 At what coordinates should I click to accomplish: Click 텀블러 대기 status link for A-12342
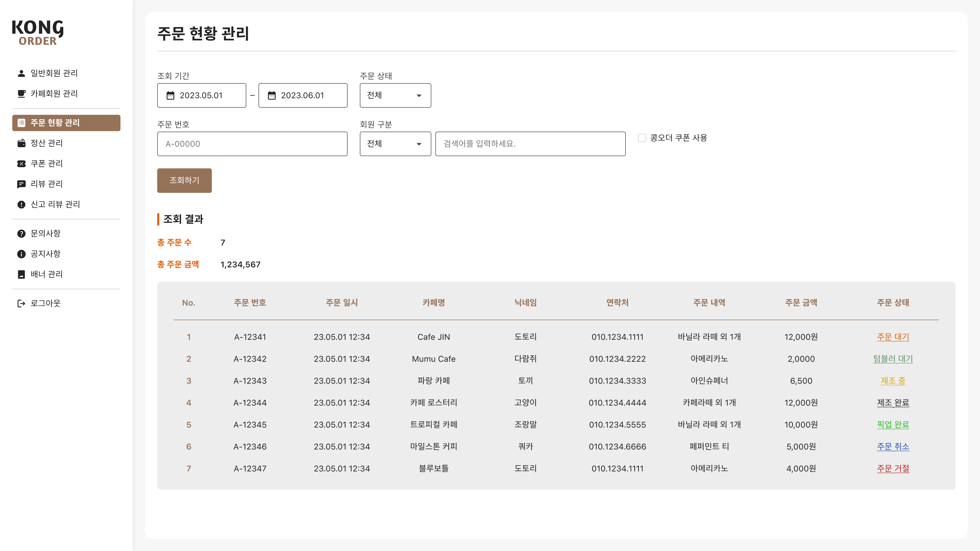(893, 359)
